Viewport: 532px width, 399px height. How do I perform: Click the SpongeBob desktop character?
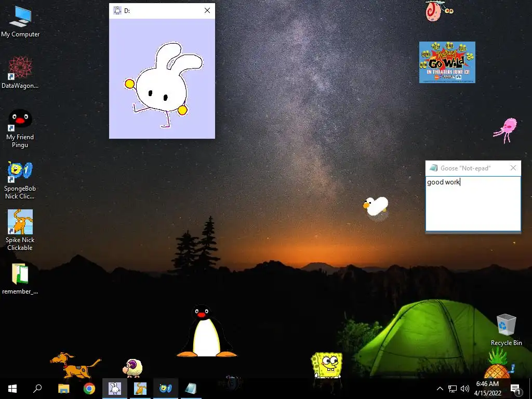coord(327,365)
